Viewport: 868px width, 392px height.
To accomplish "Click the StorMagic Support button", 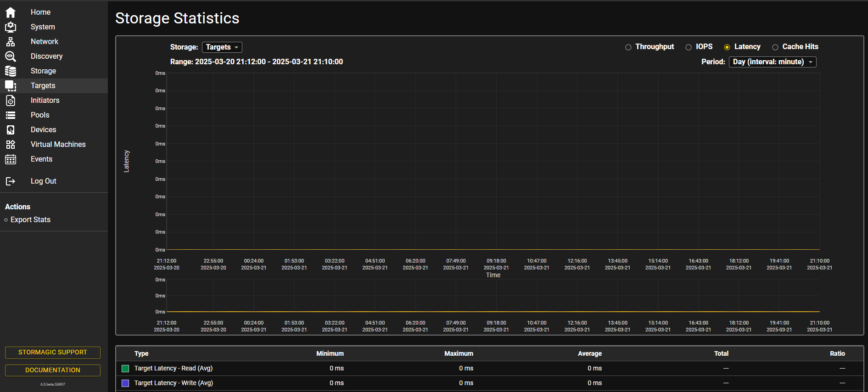I will 53,353.
